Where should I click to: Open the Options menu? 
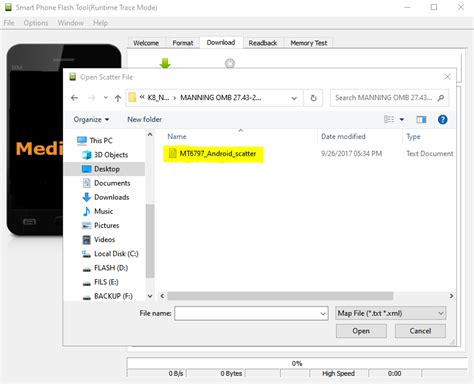36,23
